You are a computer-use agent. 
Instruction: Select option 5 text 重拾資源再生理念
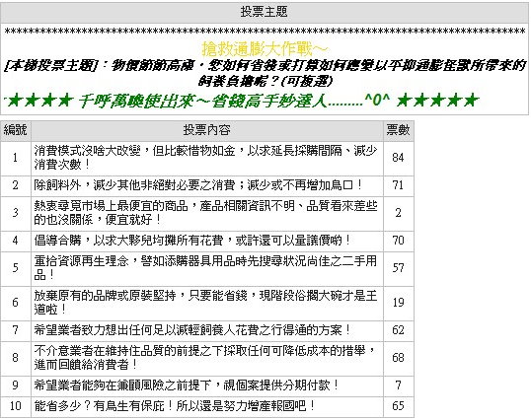coord(205,268)
